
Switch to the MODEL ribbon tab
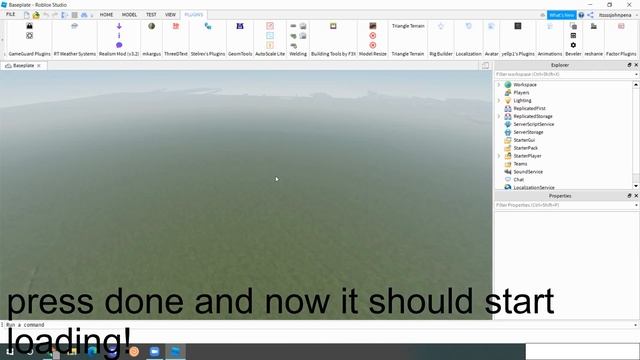coord(129,14)
